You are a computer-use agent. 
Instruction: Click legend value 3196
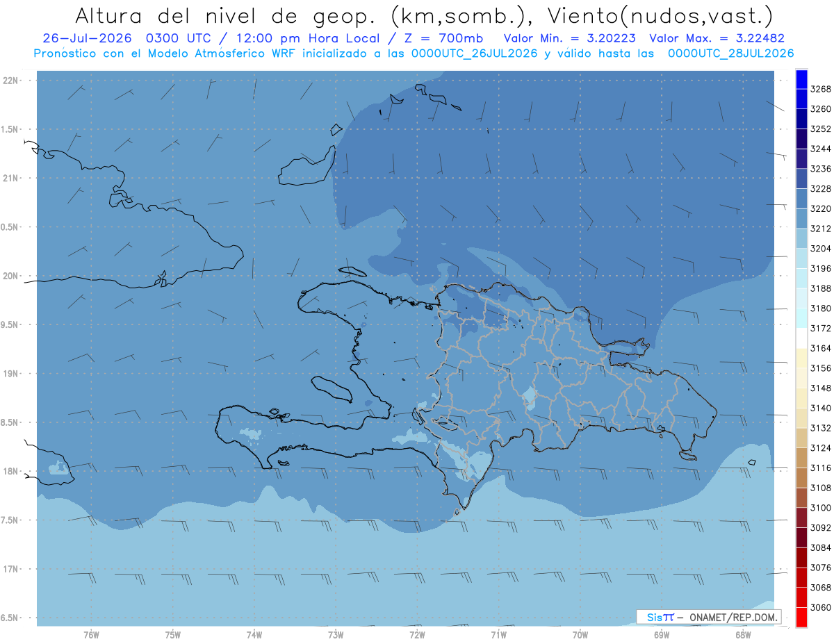tap(821, 268)
